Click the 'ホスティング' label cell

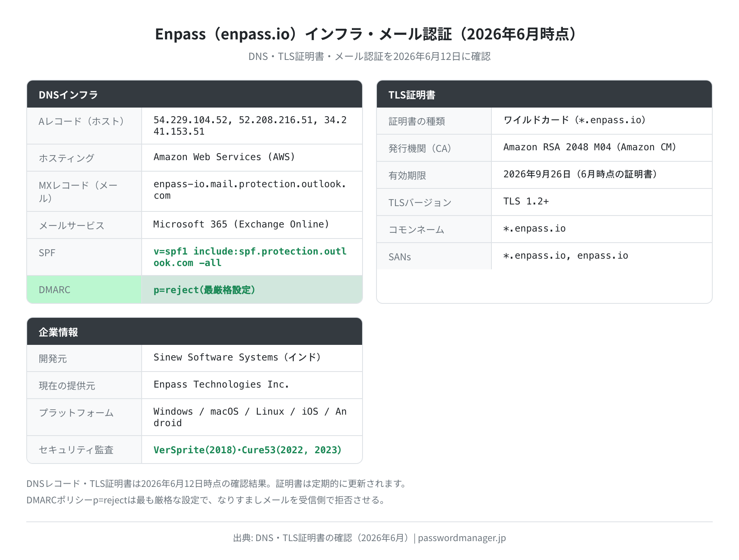tap(84, 158)
